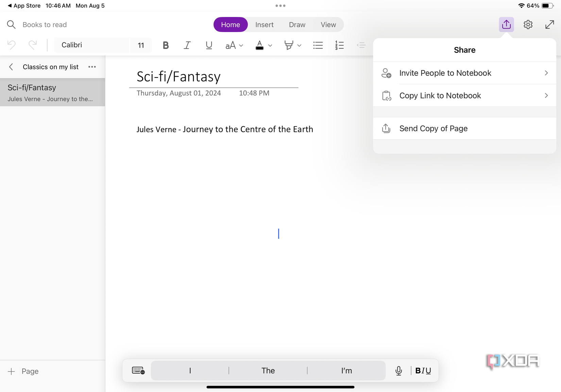Open the text styles aA menu

coord(234,45)
